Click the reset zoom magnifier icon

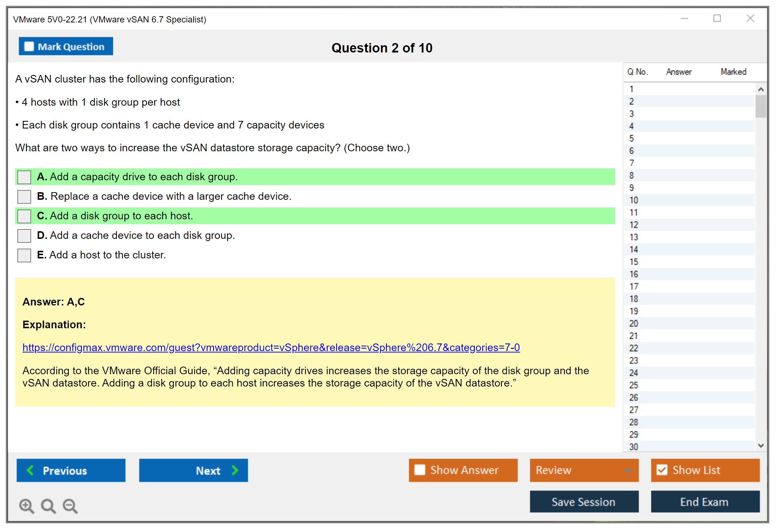pos(48,506)
